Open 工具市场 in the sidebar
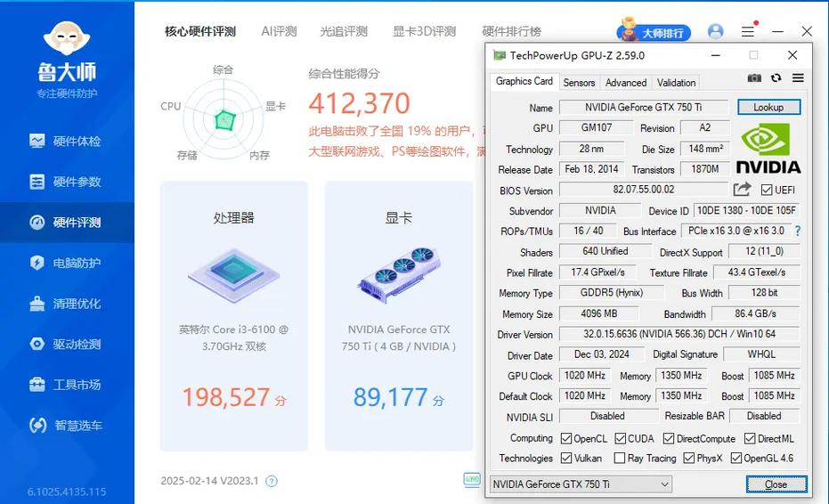829x504 pixels. click(x=67, y=385)
